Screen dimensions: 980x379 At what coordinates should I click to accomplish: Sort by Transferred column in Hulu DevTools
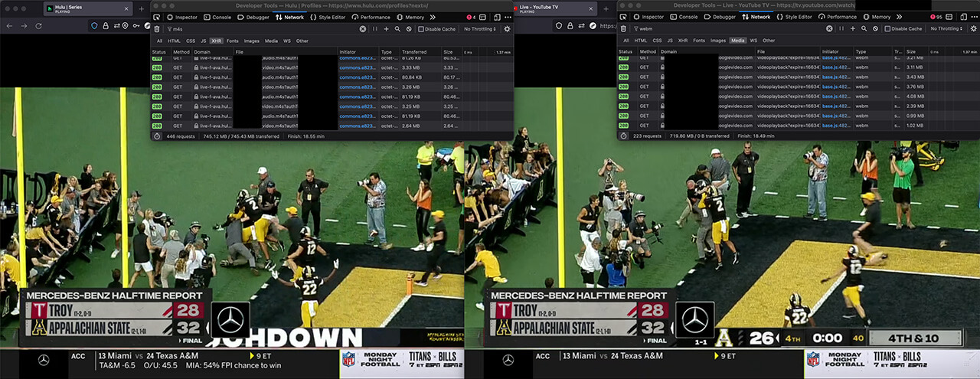(421, 52)
